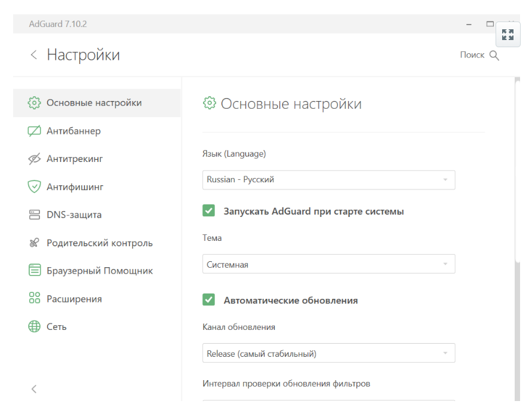
Task: Open the Родительский контроль section
Action: (x=97, y=243)
